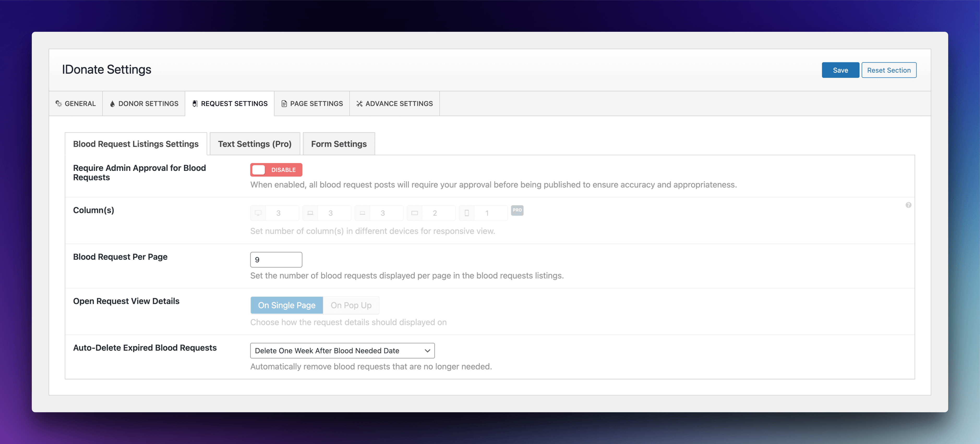Click the tools icon on Advance Settings
The image size is (980, 444).
pos(359,104)
